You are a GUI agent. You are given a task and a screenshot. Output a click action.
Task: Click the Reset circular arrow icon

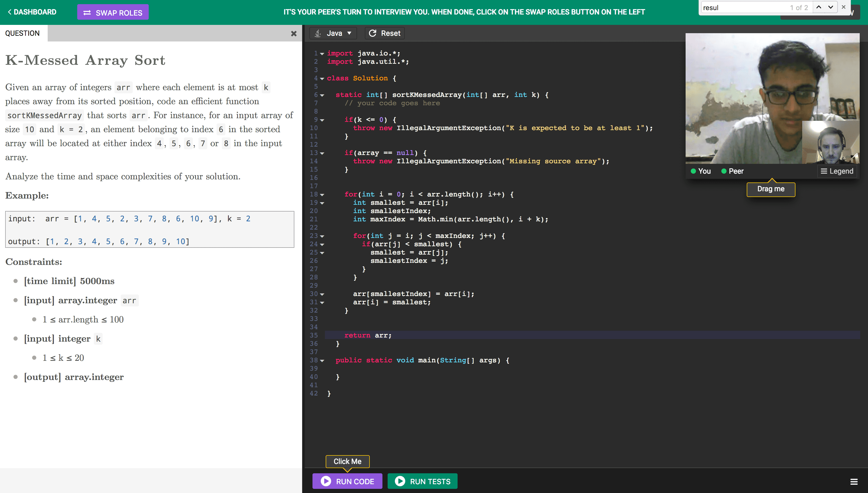(x=372, y=33)
